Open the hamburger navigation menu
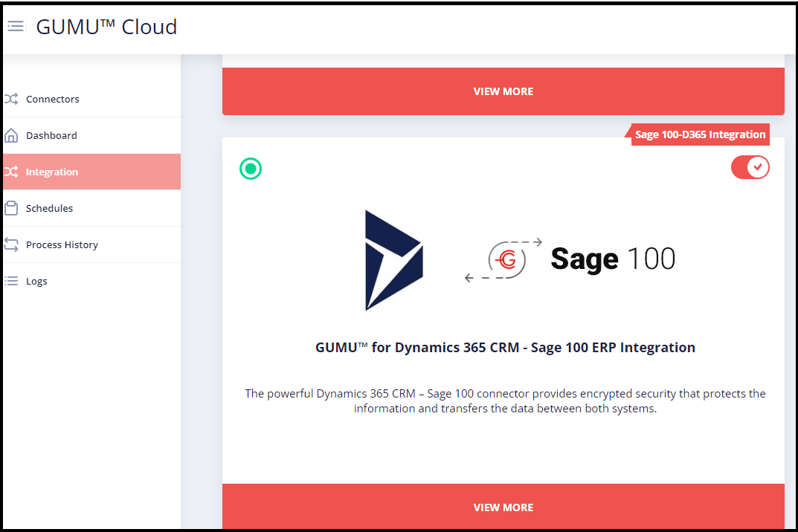Image resolution: width=798 pixels, height=532 pixels. tap(15, 25)
